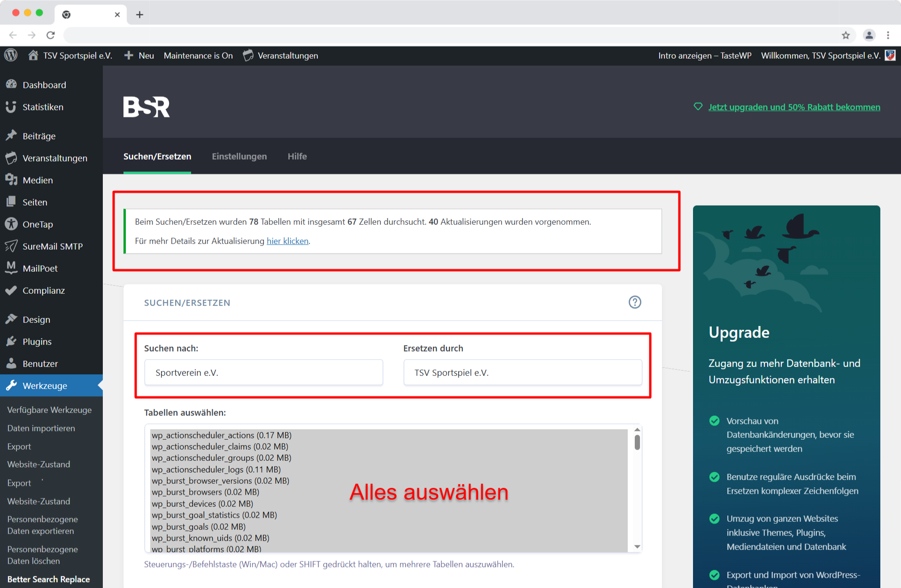Click Maintenance is On in admin bar
The height and width of the screenshot is (588, 901).
198,55
